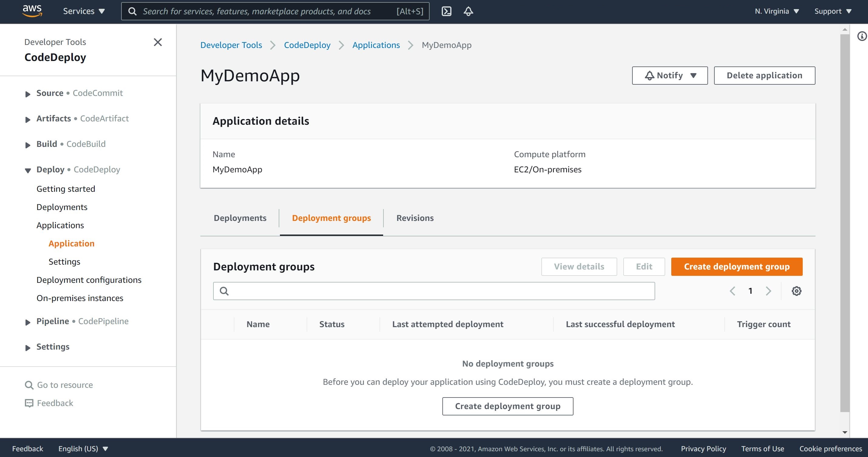Click the Go to resource search icon

[29, 385]
